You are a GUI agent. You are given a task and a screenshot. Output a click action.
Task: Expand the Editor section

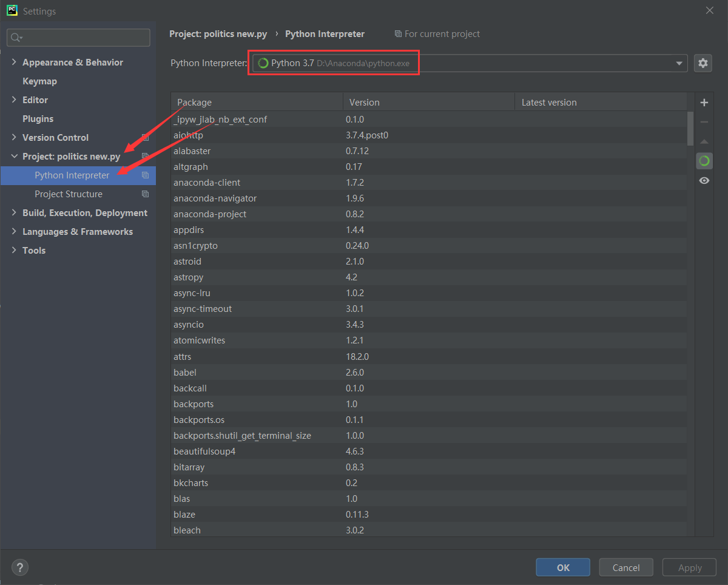pos(15,100)
